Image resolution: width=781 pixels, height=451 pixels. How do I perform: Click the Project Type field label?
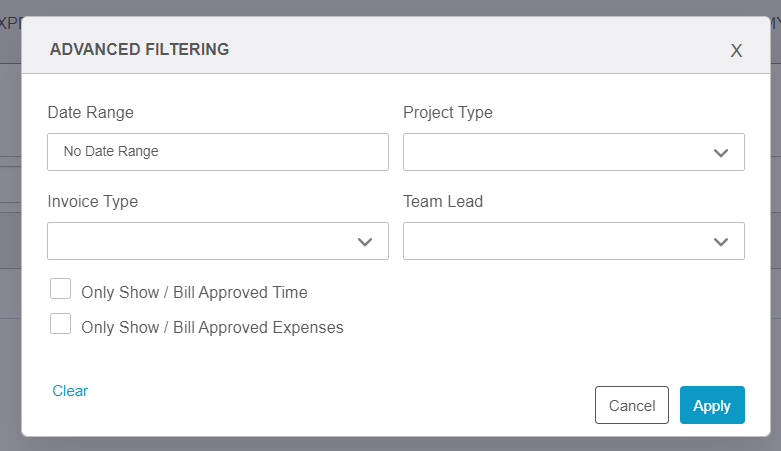[x=448, y=113]
